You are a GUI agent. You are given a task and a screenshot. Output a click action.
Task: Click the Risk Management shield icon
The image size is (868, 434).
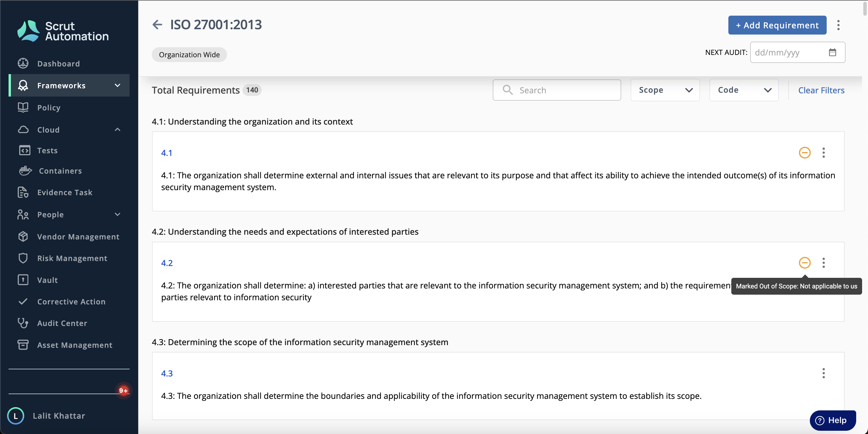click(23, 258)
